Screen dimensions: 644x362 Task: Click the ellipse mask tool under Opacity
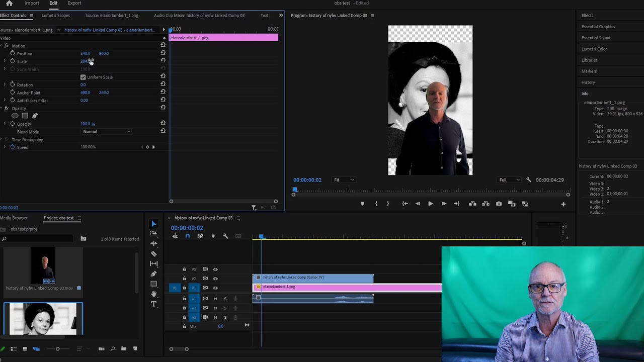[x=15, y=116]
